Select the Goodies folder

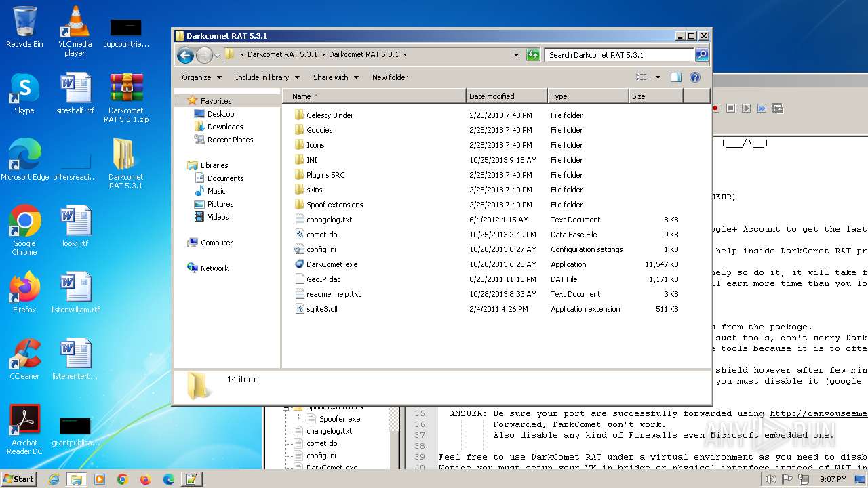(x=319, y=130)
